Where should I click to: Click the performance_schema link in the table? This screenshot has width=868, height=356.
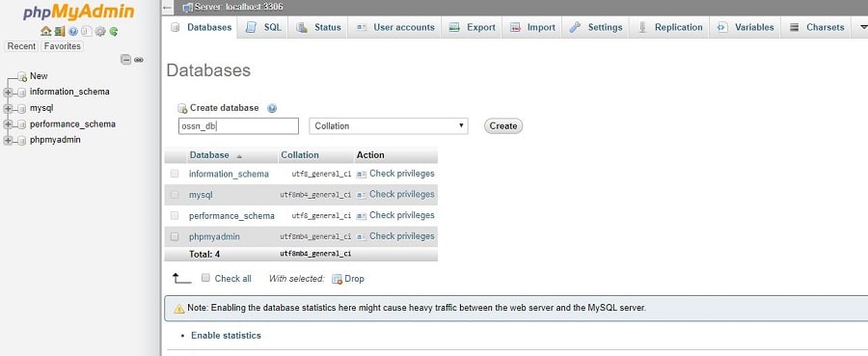pos(231,216)
